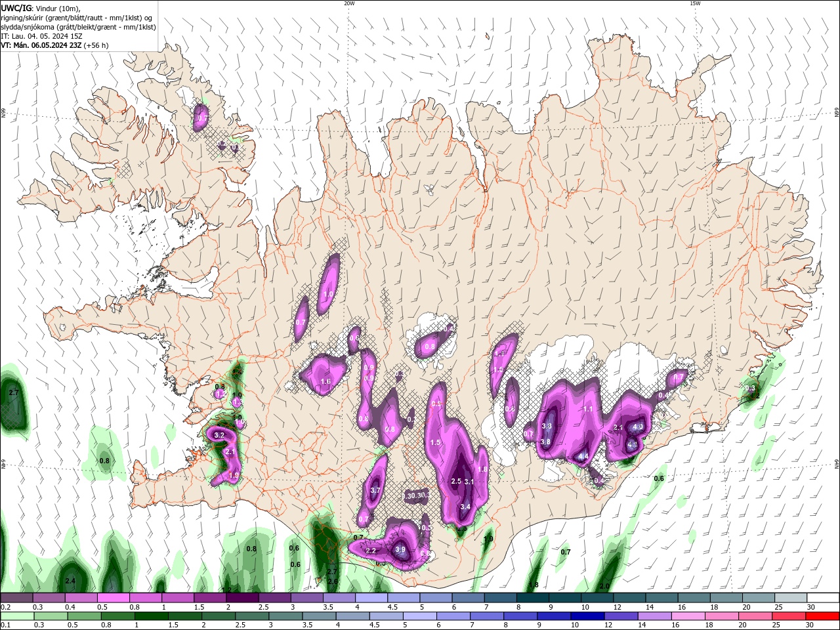The height and width of the screenshot is (630, 840).
Task: Click the 'IT: Lau. 04. 05. 2024 15Z' line
Action: point(41,36)
